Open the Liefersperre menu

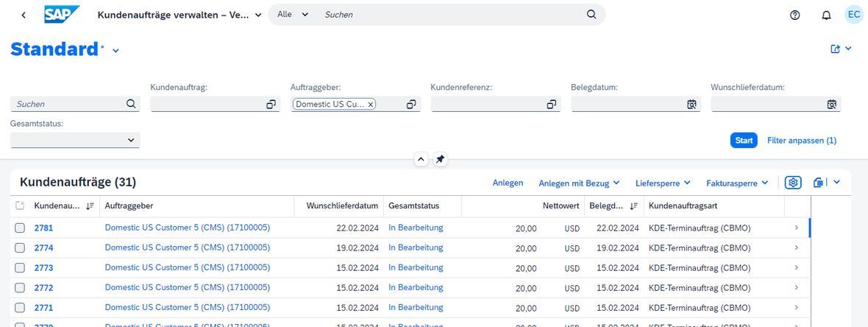point(663,183)
